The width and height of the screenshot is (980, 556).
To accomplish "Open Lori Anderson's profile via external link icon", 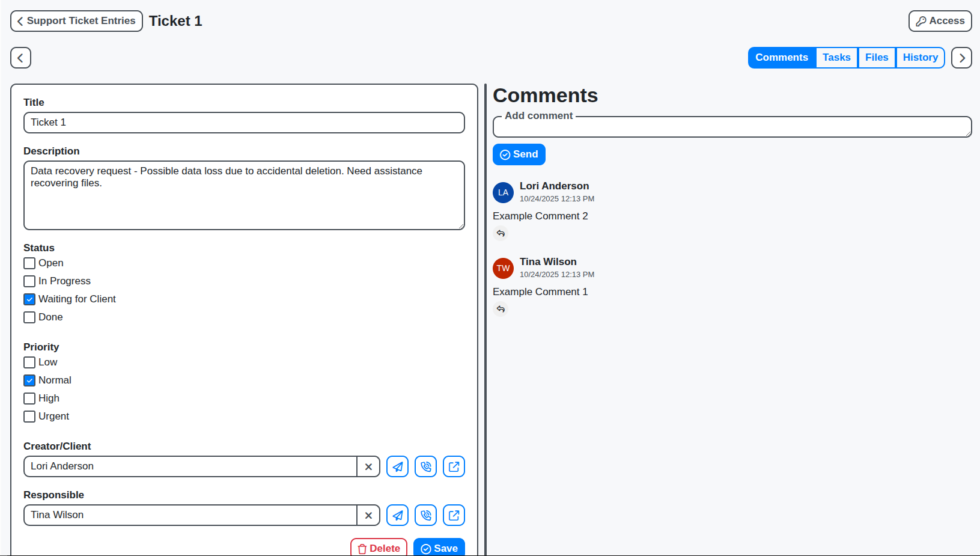I will pyautogui.click(x=454, y=466).
